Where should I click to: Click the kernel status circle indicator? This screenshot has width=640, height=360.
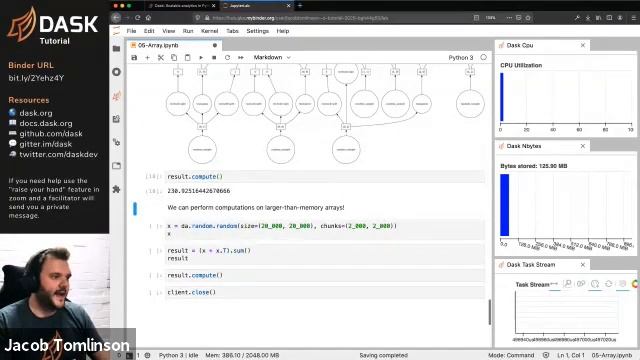tap(484, 58)
